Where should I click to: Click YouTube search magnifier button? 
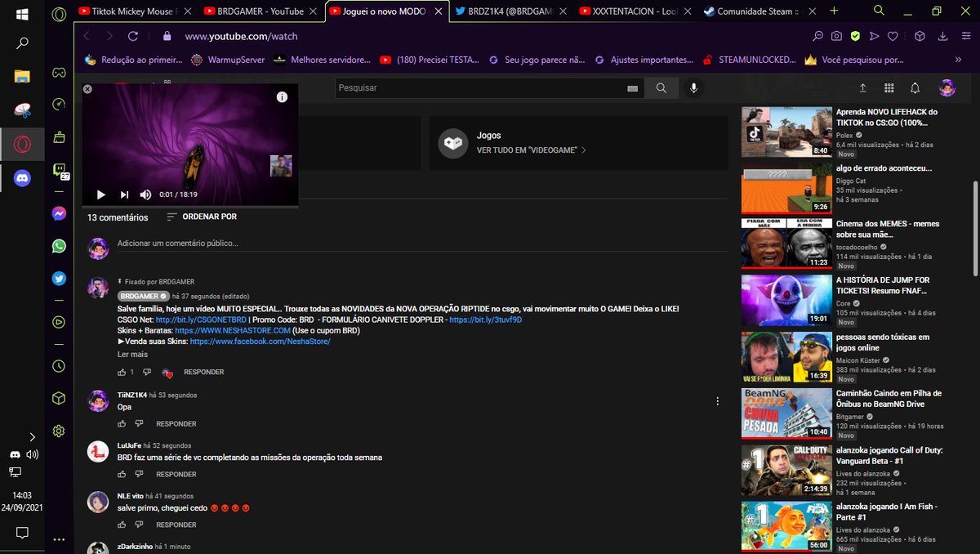[661, 88]
